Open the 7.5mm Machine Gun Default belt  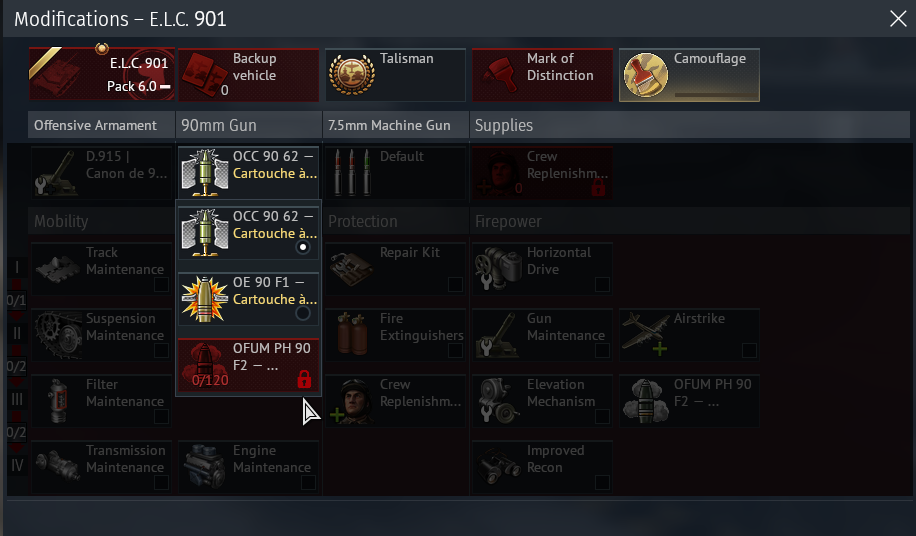pos(395,172)
